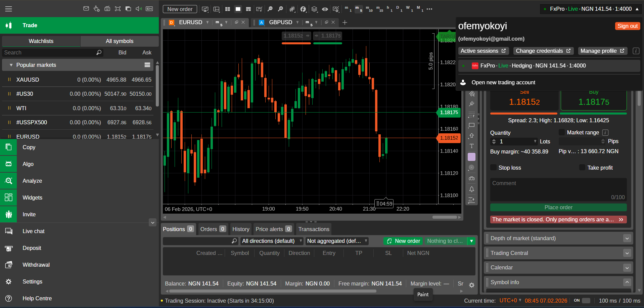Viewport: 644px width, 308px height.
Task: Click the Sign out button
Action: pyautogui.click(x=627, y=26)
